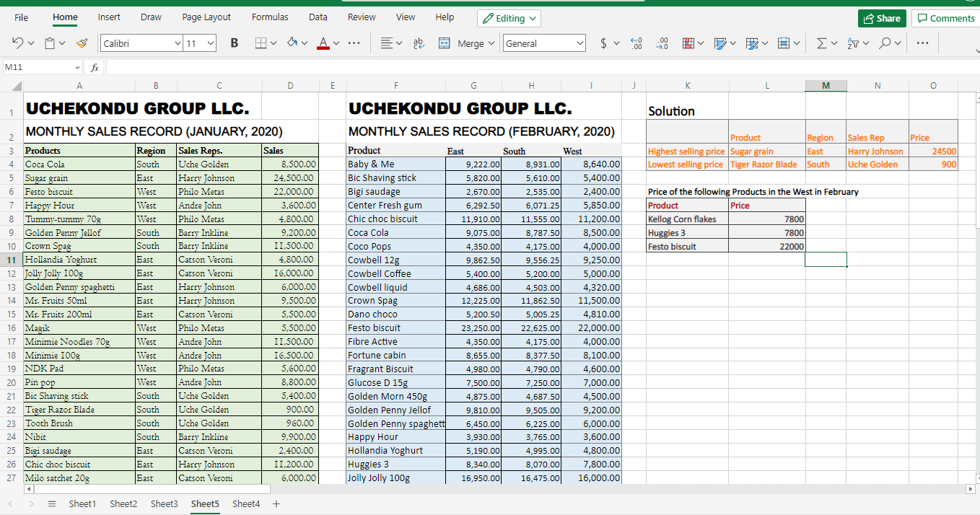Click the Share button
This screenshot has width=980, height=515.
pyautogui.click(x=881, y=17)
